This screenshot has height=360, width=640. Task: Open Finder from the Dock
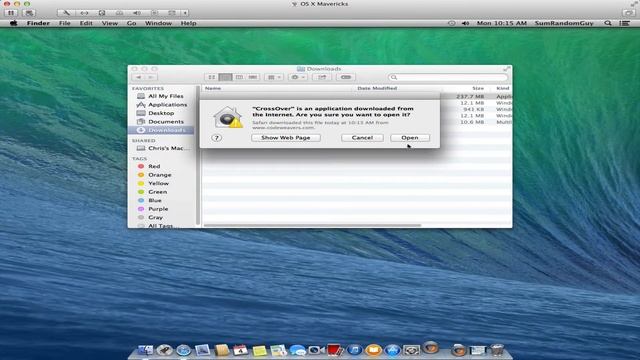(x=145, y=350)
